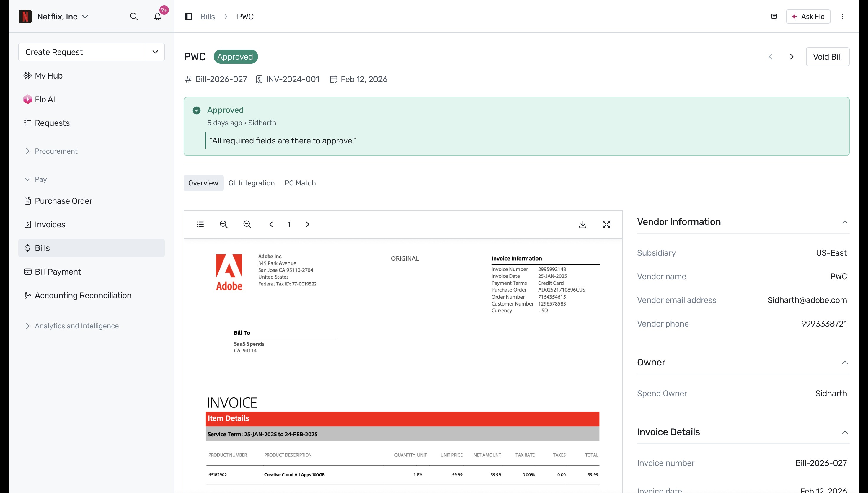Image resolution: width=868 pixels, height=493 pixels.
Task: Click Creative Cloud All Apps 100GB line
Action: (294, 475)
